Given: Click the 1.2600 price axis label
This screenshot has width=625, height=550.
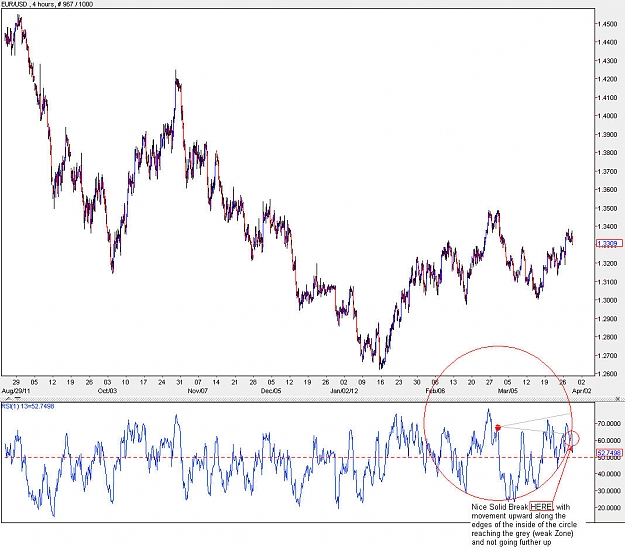Looking at the screenshot, I should pyautogui.click(x=608, y=374).
